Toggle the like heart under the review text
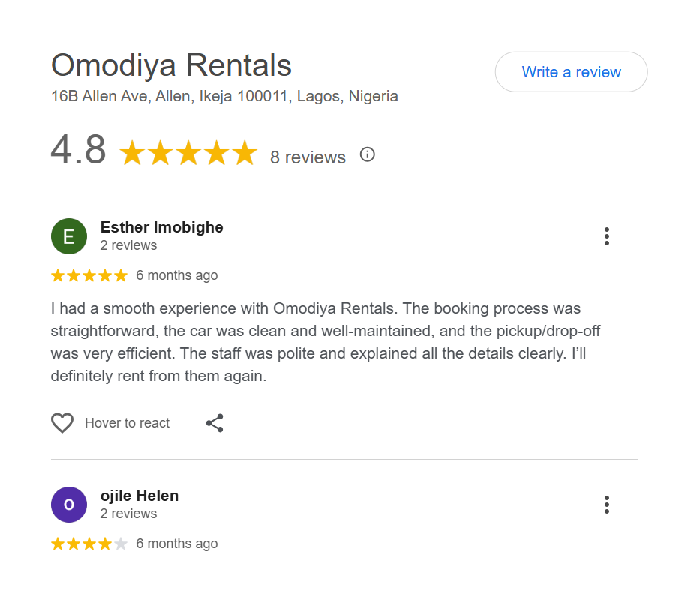Image resolution: width=700 pixels, height=594 pixels. tap(62, 422)
